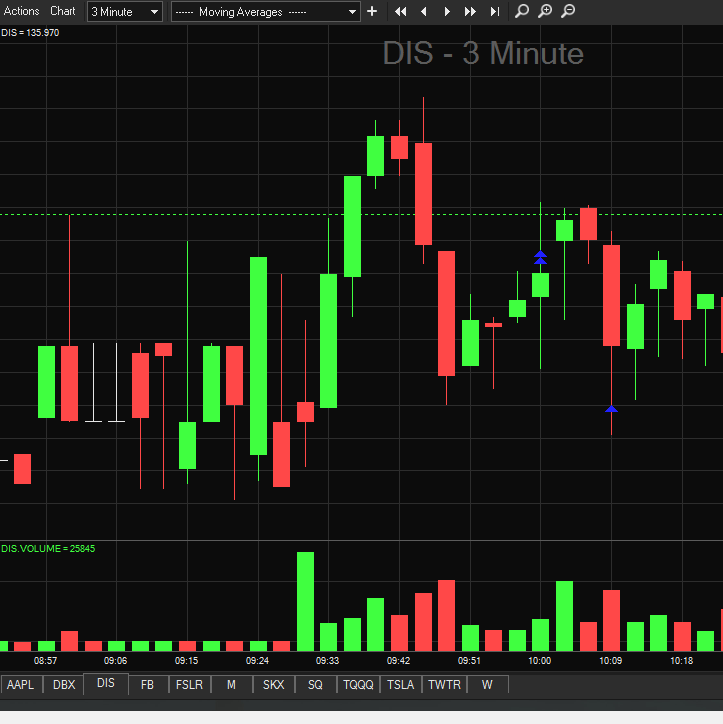
Task: Switch to the TQQQ tab
Action: [358, 684]
